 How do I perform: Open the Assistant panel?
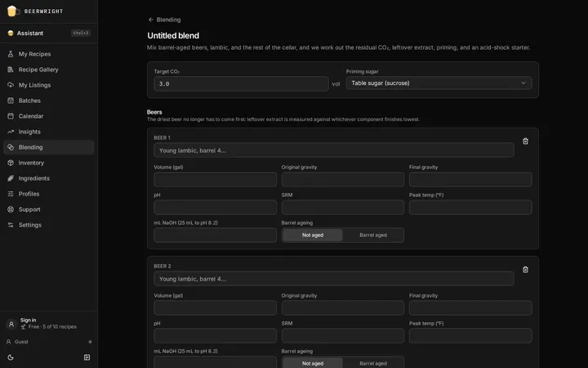pos(49,33)
